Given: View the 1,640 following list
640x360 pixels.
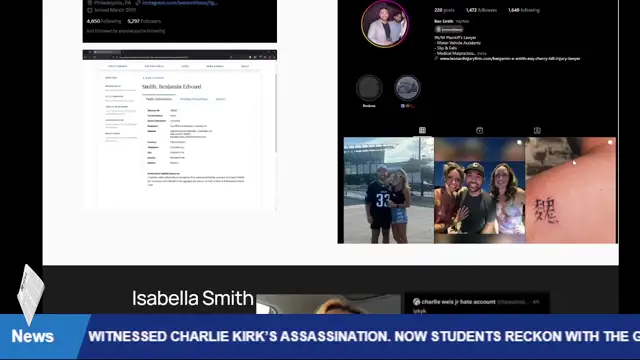Looking at the screenshot, I should point(524,10).
